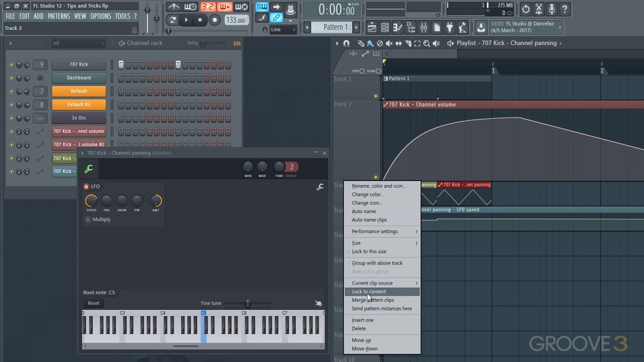Viewport: 644px width, 362px height.
Task: Click the microphone one-click recording icon
Action: click(x=552, y=9)
